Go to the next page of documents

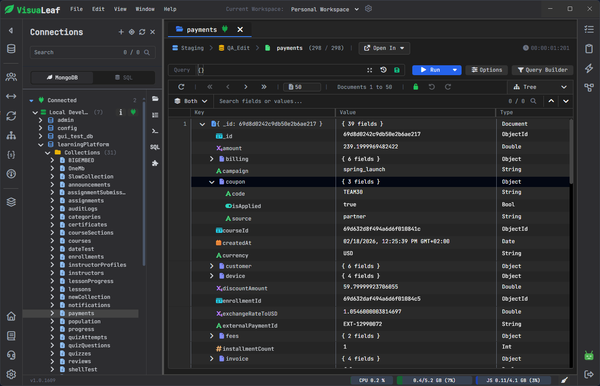coord(246,87)
